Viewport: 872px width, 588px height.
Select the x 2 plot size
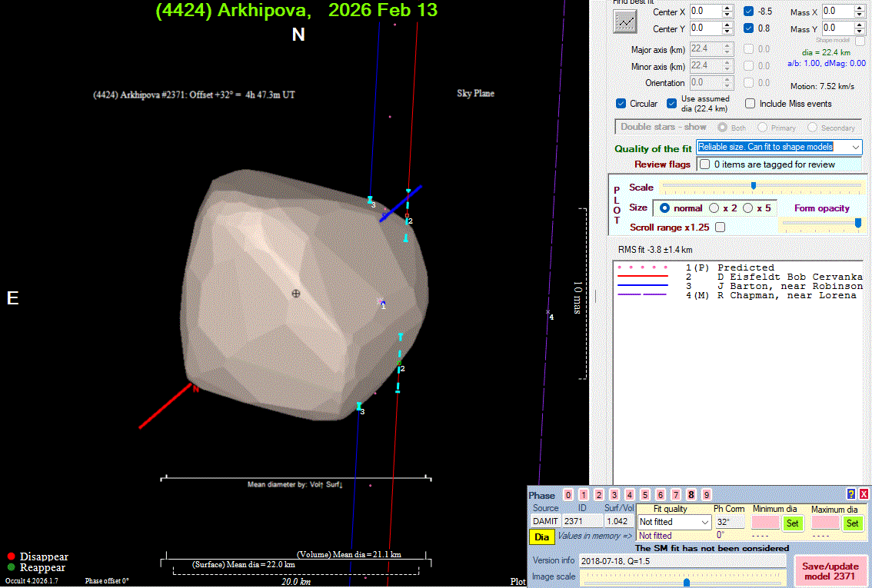tap(714, 208)
